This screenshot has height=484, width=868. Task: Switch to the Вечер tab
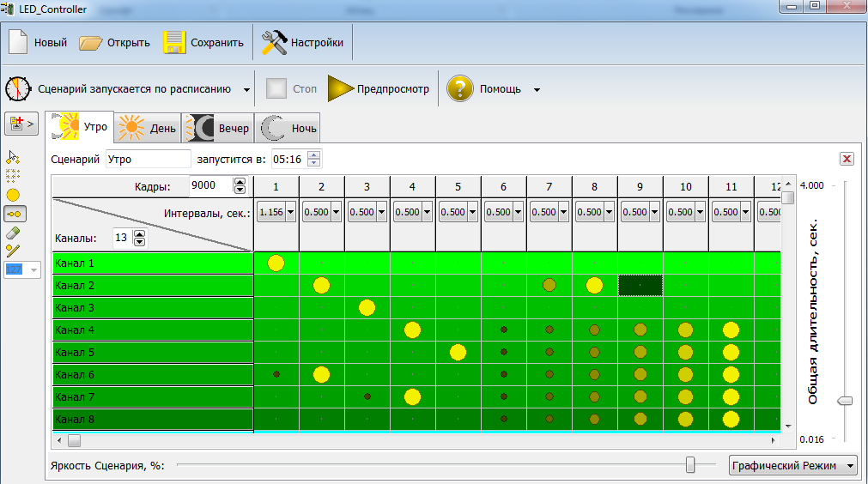217,129
